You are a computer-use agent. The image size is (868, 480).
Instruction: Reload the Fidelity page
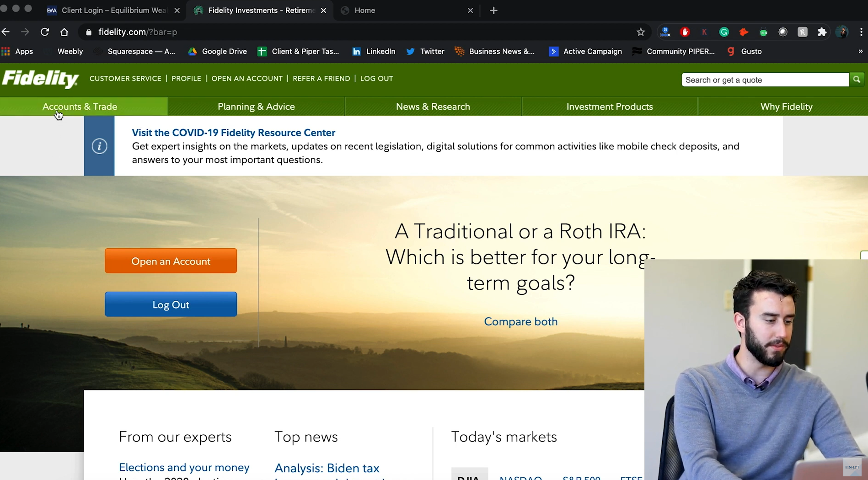(45, 32)
